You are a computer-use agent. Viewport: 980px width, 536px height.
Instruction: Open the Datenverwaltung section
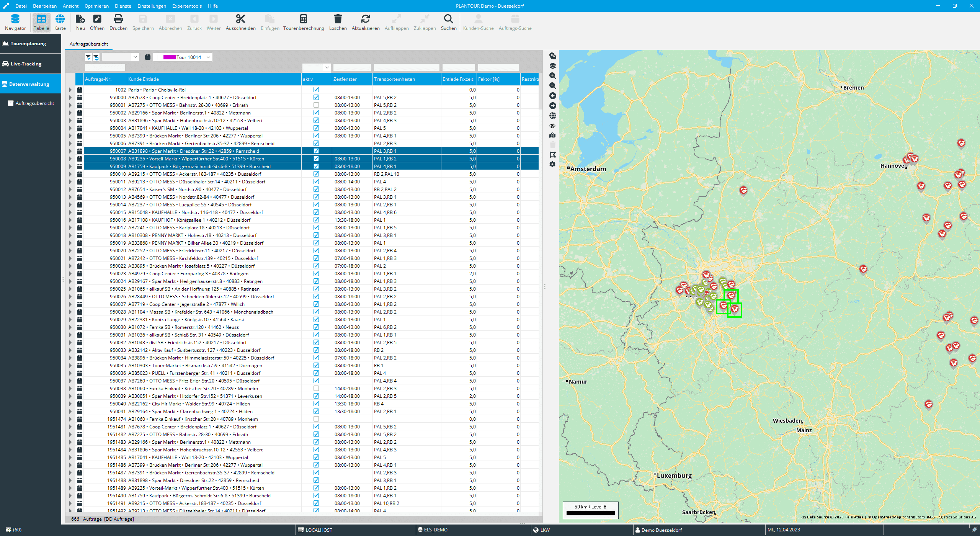(31, 84)
